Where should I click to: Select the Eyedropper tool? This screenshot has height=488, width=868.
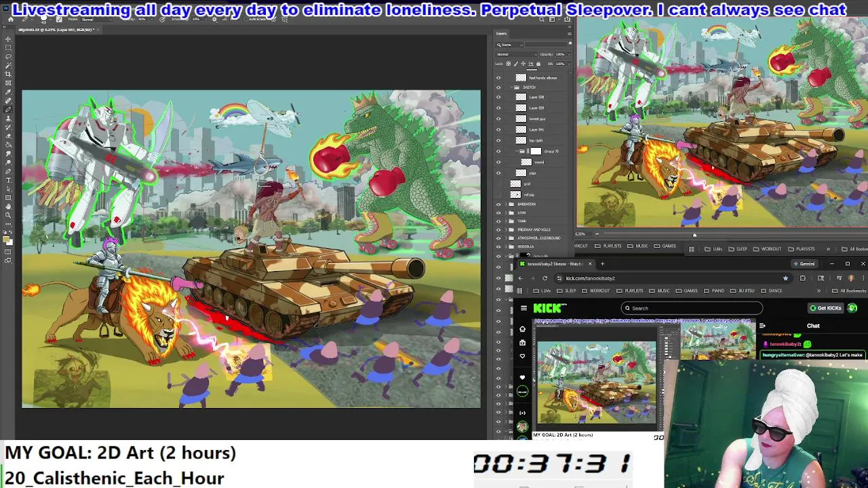pos(8,92)
